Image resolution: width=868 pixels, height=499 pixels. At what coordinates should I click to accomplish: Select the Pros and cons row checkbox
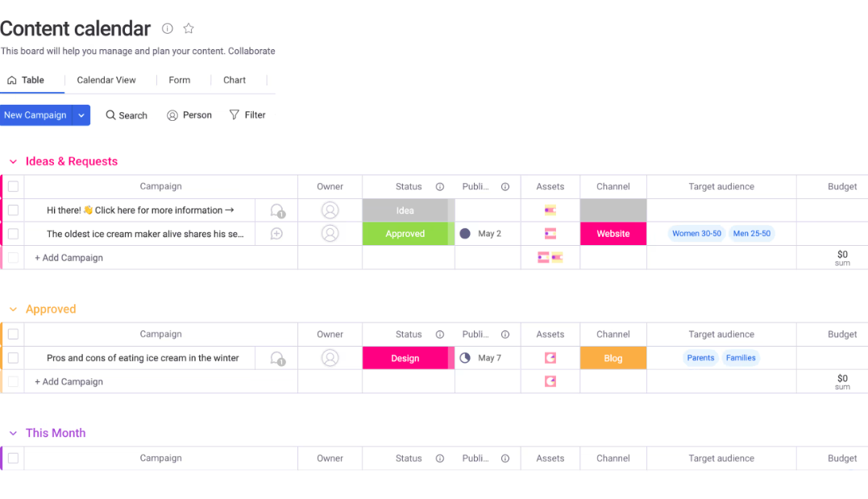point(13,358)
